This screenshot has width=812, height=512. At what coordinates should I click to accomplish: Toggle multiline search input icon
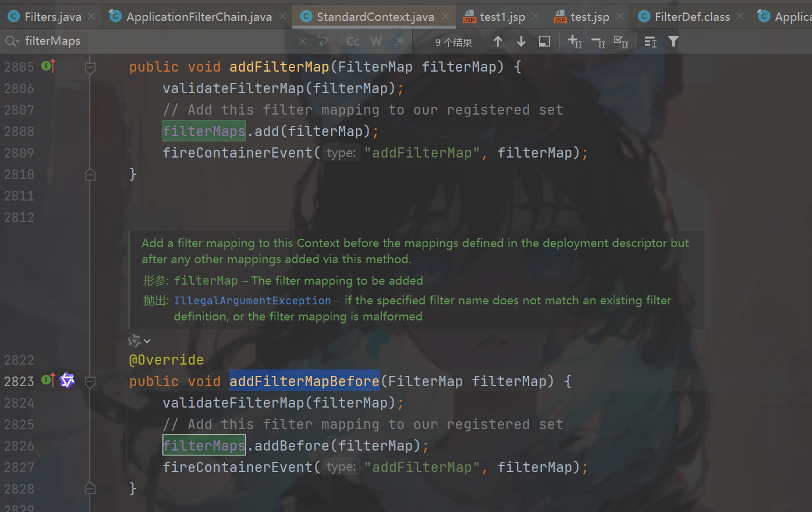pos(650,41)
